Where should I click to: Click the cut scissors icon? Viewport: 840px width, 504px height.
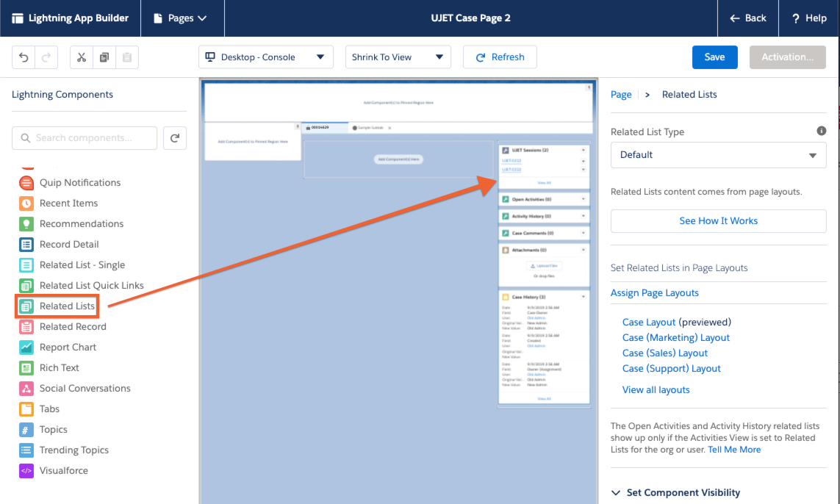tap(82, 57)
